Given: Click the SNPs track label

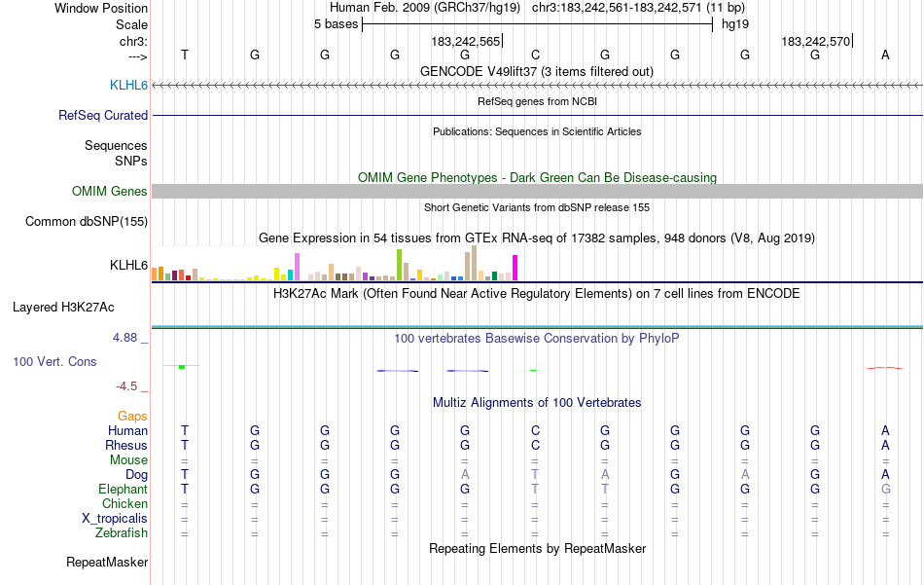Looking at the screenshot, I should tap(131, 161).
